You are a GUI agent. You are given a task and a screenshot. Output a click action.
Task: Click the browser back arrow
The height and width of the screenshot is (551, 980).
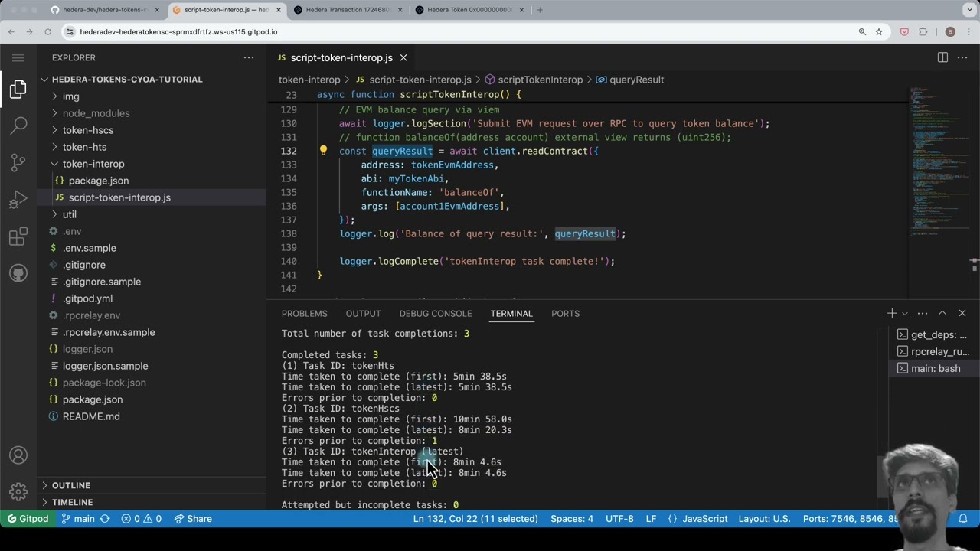(11, 31)
